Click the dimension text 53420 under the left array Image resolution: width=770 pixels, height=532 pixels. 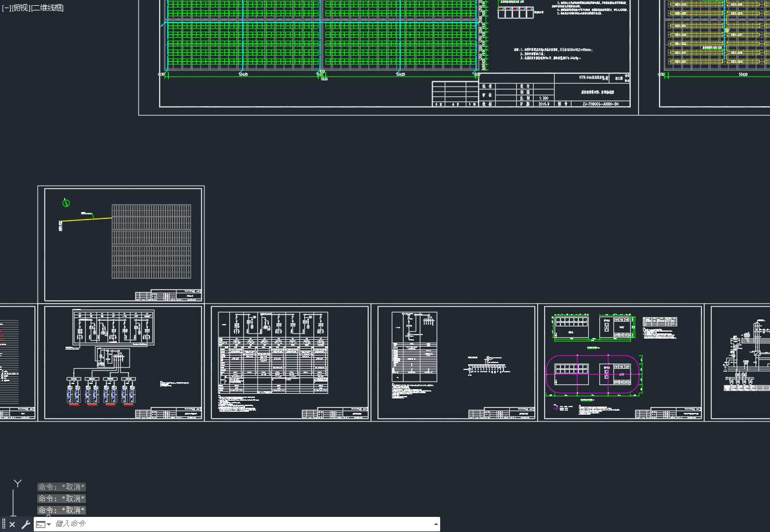pyautogui.click(x=243, y=74)
